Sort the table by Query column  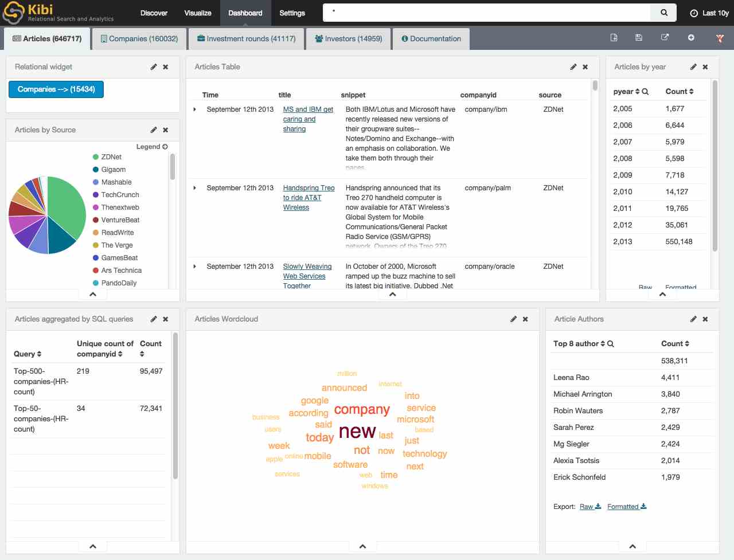pos(39,354)
